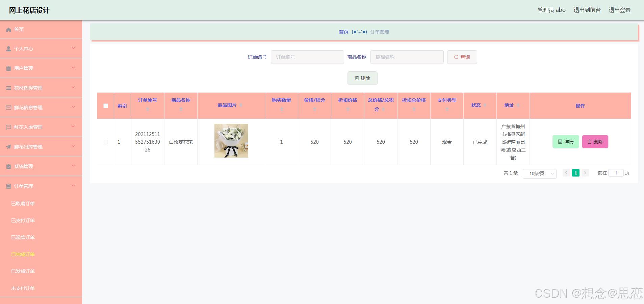The width and height of the screenshot is (644, 304).
Task: Open 已取消订单 submenu item
Action: tap(23, 204)
